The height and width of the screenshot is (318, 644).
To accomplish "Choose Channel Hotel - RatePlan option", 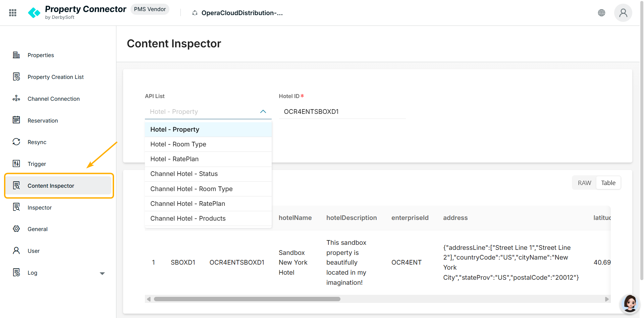I will [x=208, y=203].
